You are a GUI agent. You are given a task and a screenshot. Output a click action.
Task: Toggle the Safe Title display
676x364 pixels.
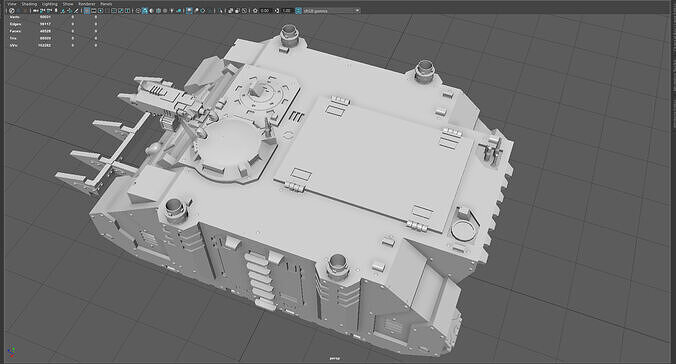click(127, 11)
